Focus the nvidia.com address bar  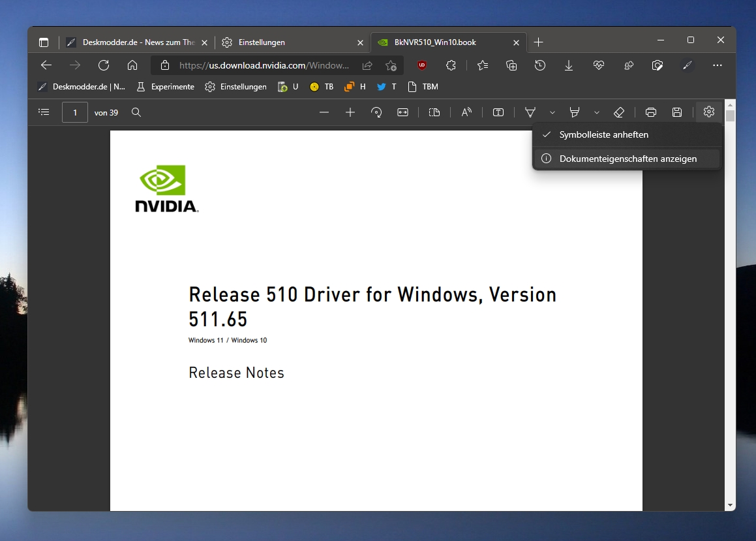pos(264,65)
